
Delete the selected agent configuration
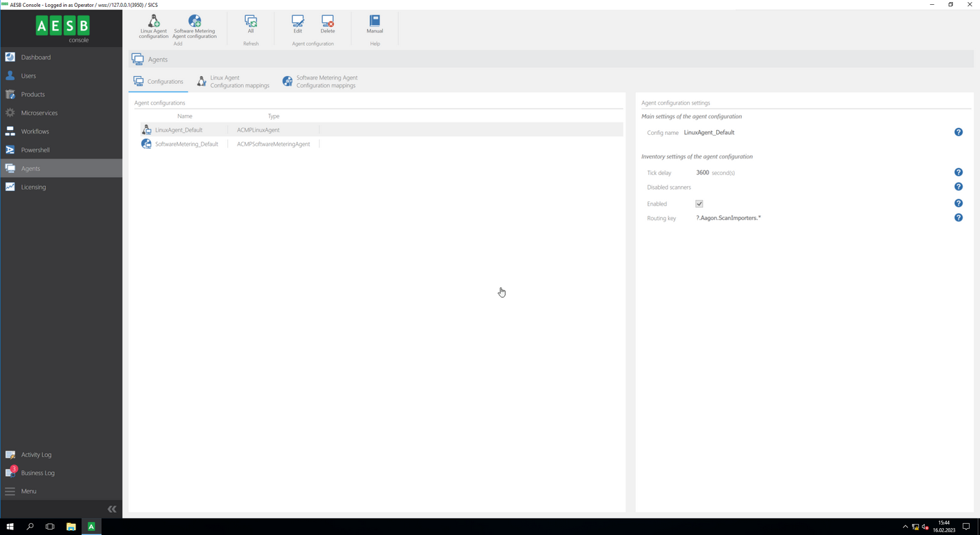pos(328,25)
